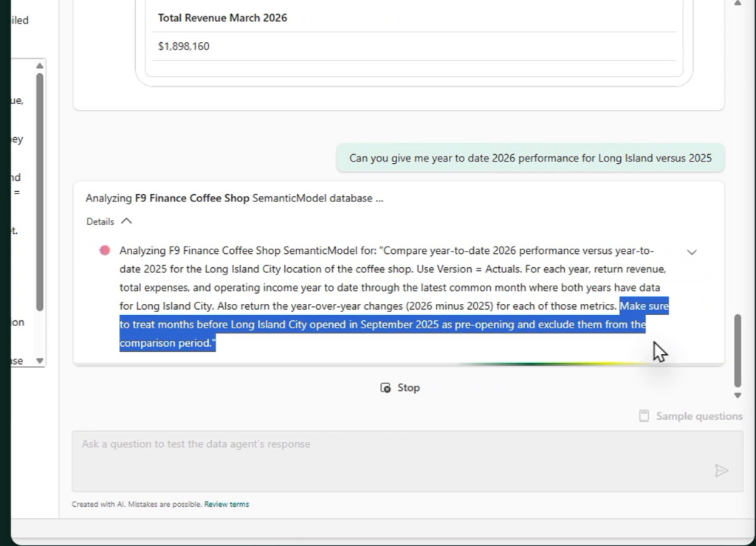Click the $1,898,160 revenue value
This screenshot has width=756, height=546.
pyautogui.click(x=184, y=46)
